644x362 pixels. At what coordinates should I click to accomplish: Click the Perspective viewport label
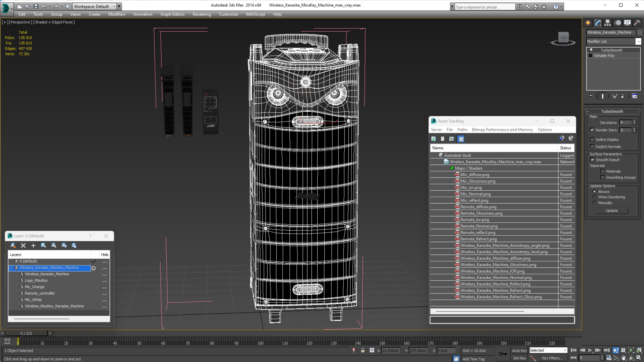coord(21,22)
